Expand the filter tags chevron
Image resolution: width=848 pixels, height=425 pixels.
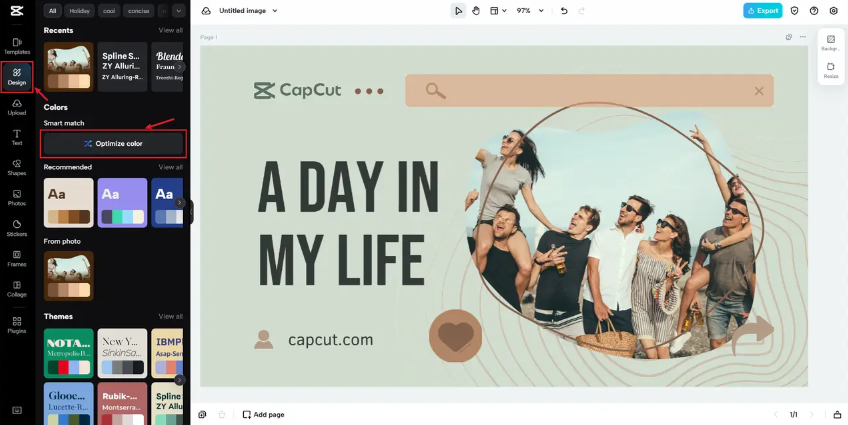[178, 11]
